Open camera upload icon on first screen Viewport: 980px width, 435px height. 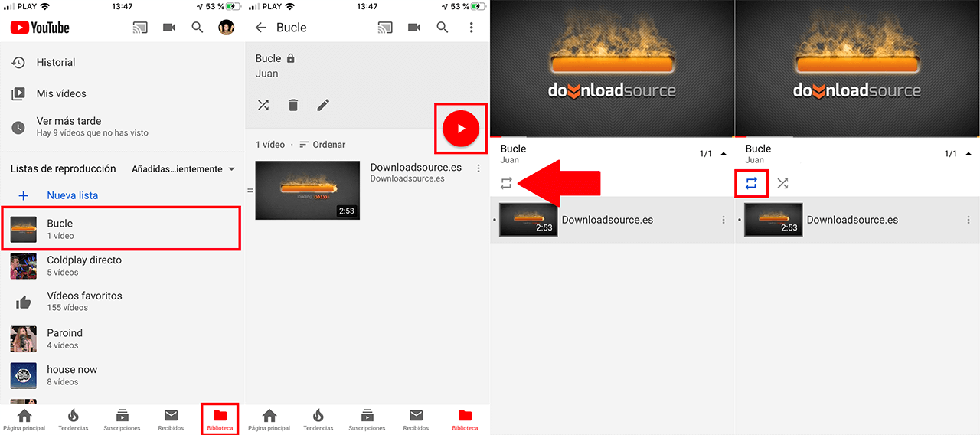169,28
